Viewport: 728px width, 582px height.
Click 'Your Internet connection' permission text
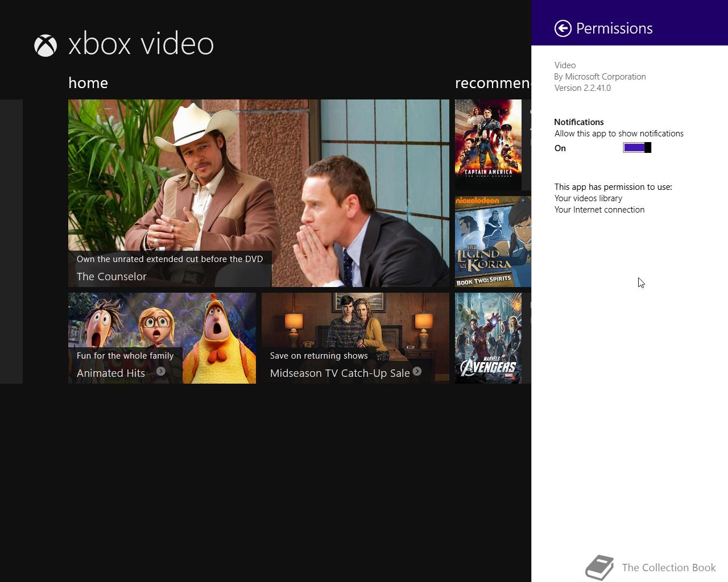point(599,210)
